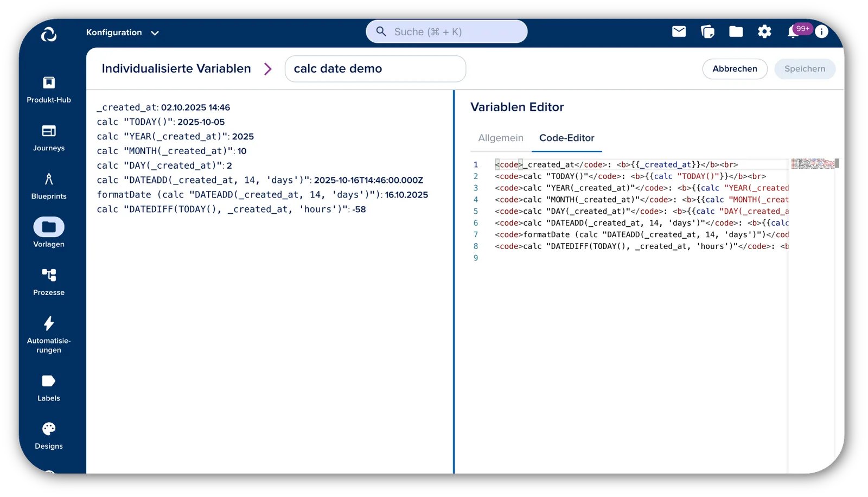Click code line 8 with DATEDIFF
The height and width of the screenshot is (497, 868).
click(x=641, y=246)
